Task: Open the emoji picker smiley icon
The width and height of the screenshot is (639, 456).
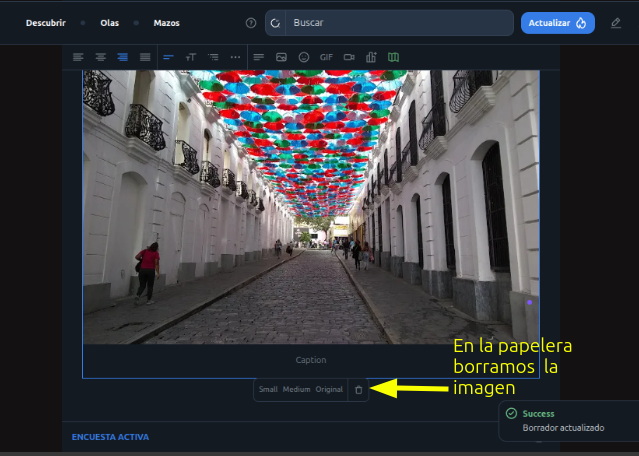Action: tap(304, 57)
